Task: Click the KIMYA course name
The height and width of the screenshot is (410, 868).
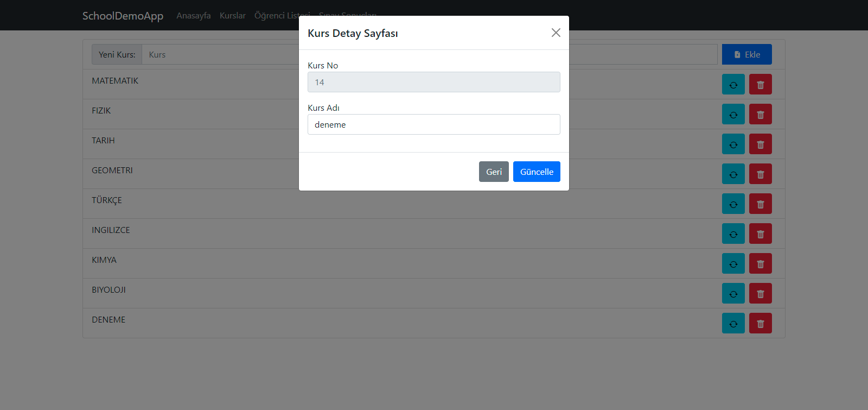Action: [x=104, y=260]
